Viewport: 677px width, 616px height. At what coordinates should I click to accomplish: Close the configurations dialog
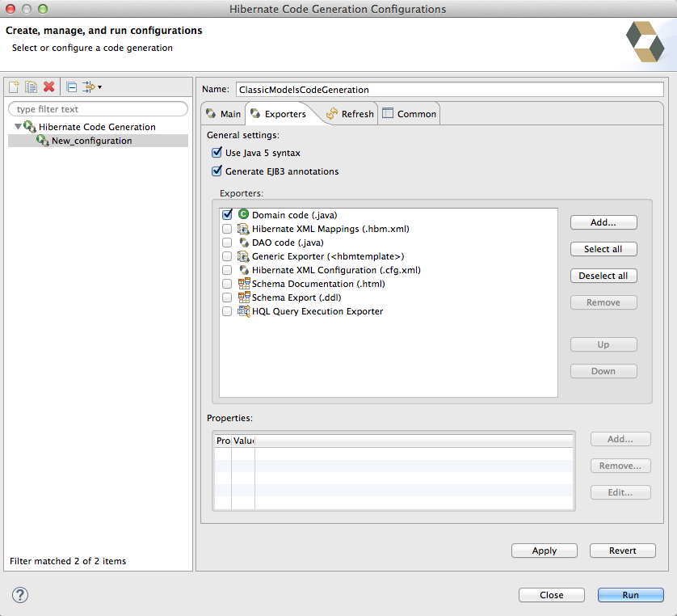[551, 595]
